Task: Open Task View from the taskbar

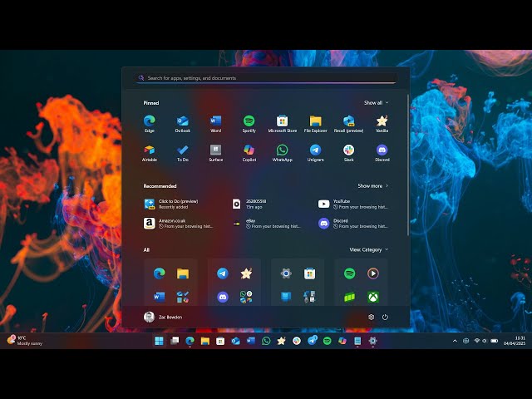Action: tap(175, 341)
